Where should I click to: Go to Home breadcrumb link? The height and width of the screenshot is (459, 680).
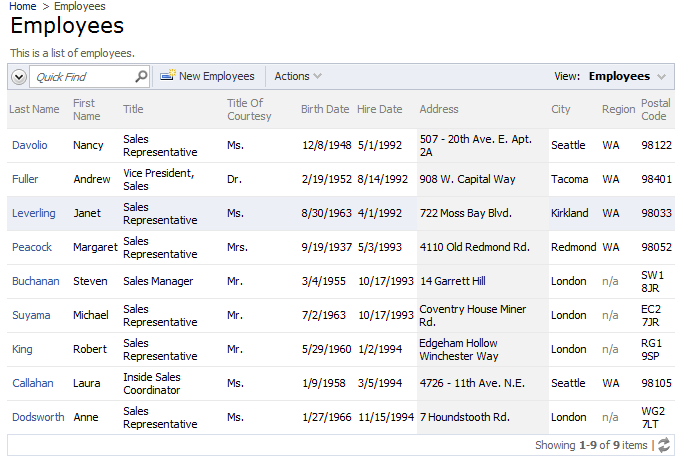[23, 7]
